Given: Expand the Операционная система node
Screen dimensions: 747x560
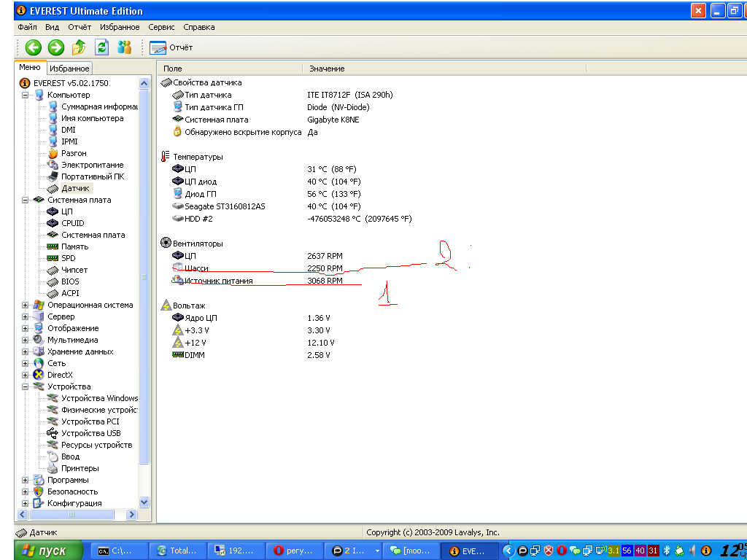Looking at the screenshot, I should coord(25,306).
